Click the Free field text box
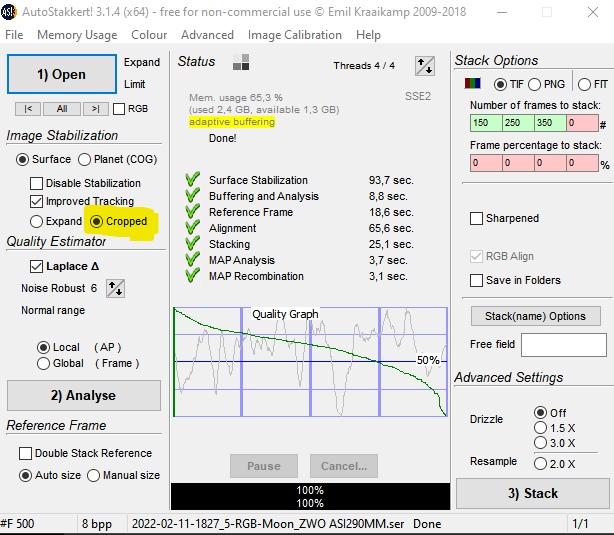Screen dimensions: 614x535 tap(564, 345)
